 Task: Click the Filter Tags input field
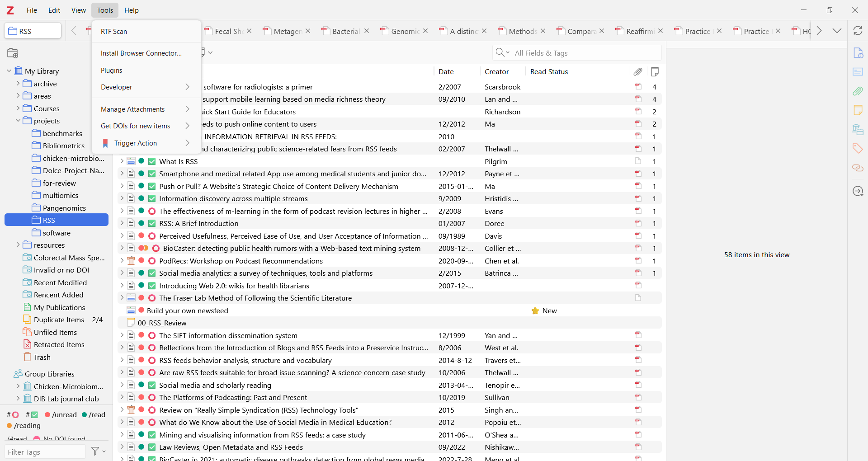[45, 452]
